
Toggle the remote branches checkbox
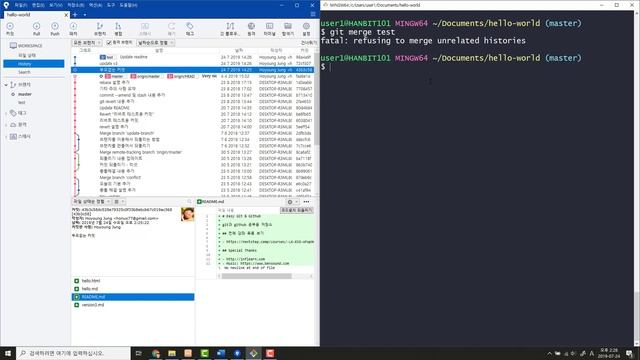coord(109,42)
